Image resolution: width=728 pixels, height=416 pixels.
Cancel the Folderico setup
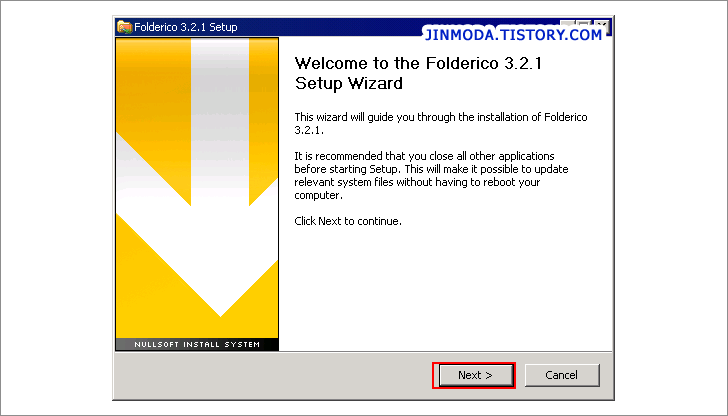tap(562, 375)
